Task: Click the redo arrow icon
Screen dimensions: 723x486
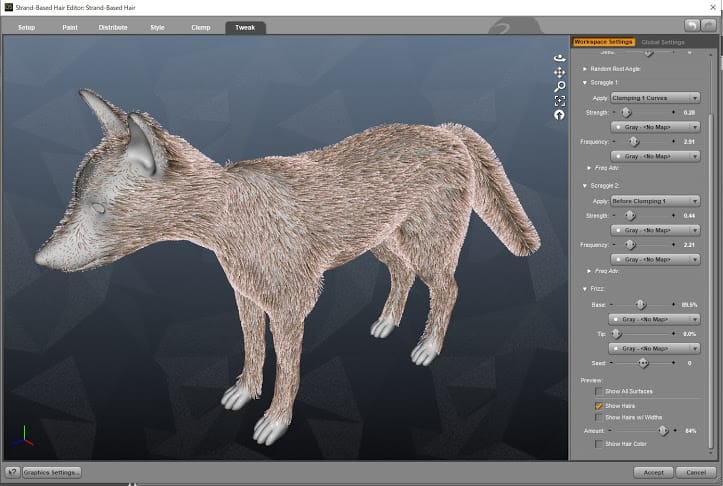Action: click(x=708, y=24)
